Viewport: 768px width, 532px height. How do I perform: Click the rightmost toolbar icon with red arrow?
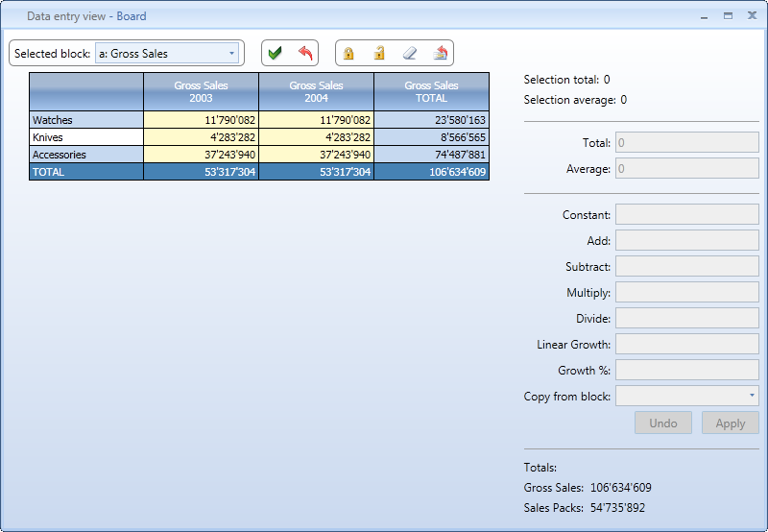coord(441,54)
